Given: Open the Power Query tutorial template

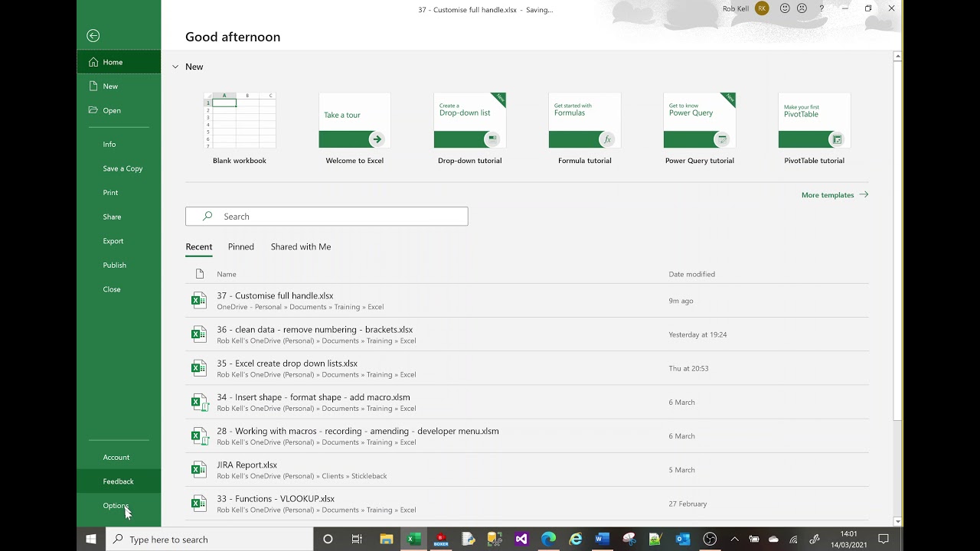Looking at the screenshot, I should click(x=699, y=129).
